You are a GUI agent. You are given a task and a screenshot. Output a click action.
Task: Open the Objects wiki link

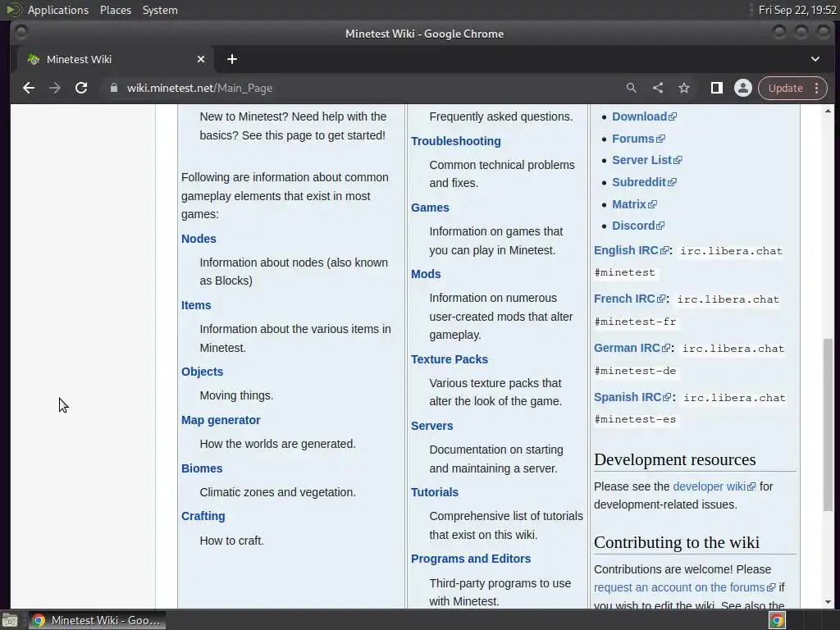coord(202,372)
